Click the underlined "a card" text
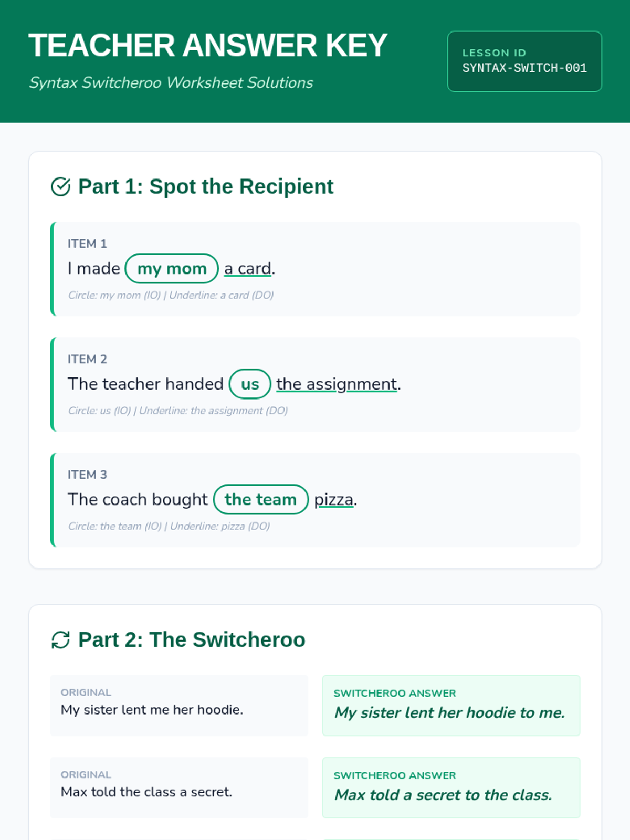The image size is (630, 840). point(248,269)
